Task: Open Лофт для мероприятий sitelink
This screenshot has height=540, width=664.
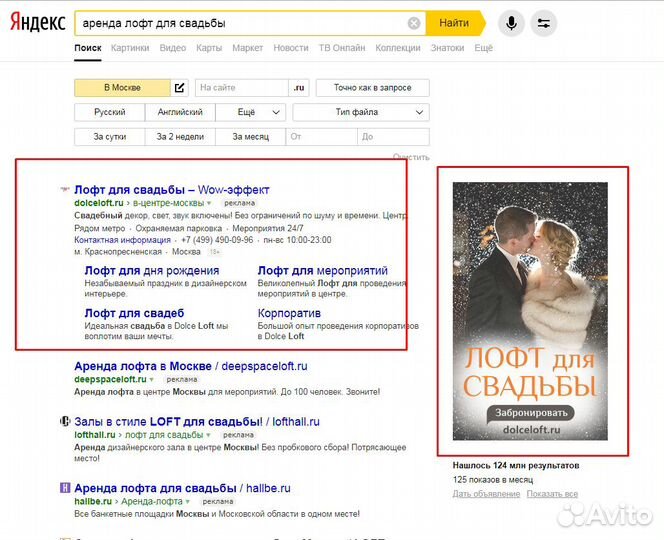Action: click(323, 270)
